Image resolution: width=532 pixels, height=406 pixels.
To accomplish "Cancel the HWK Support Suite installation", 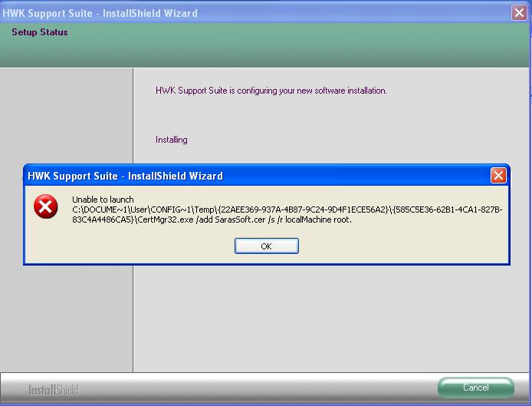I will click(476, 388).
